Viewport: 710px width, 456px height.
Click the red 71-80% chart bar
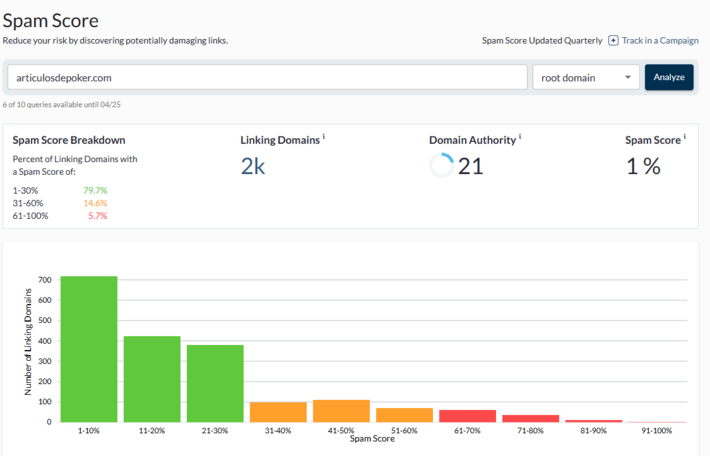[x=531, y=418]
